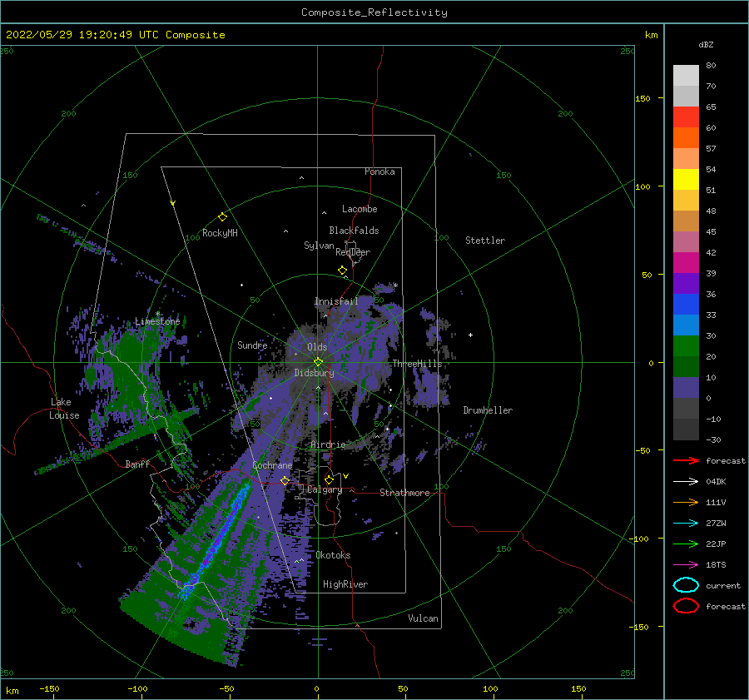Click the Olds label

pyautogui.click(x=317, y=347)
